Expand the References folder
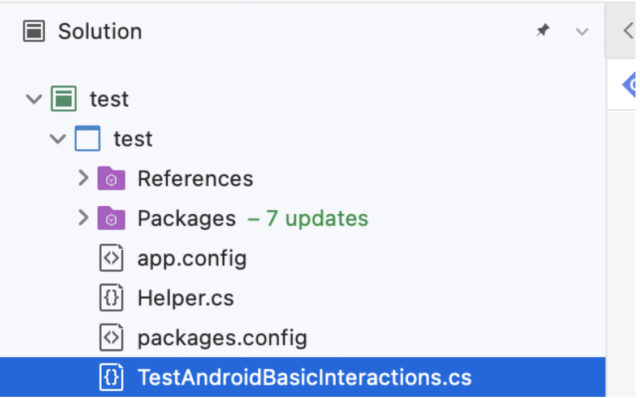Screen dimensions: 640x398 83,178
